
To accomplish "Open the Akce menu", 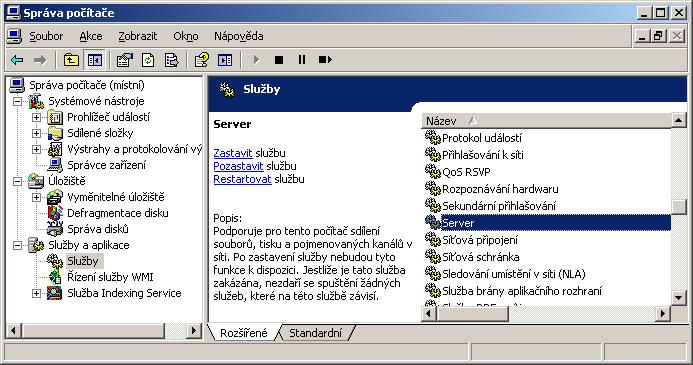I will tap(91, 36).
